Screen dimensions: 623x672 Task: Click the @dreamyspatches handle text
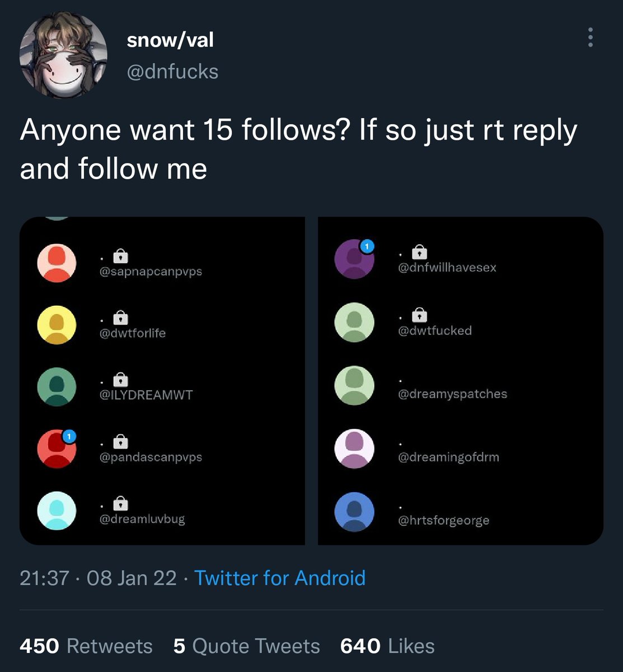(x=452, y=394)
